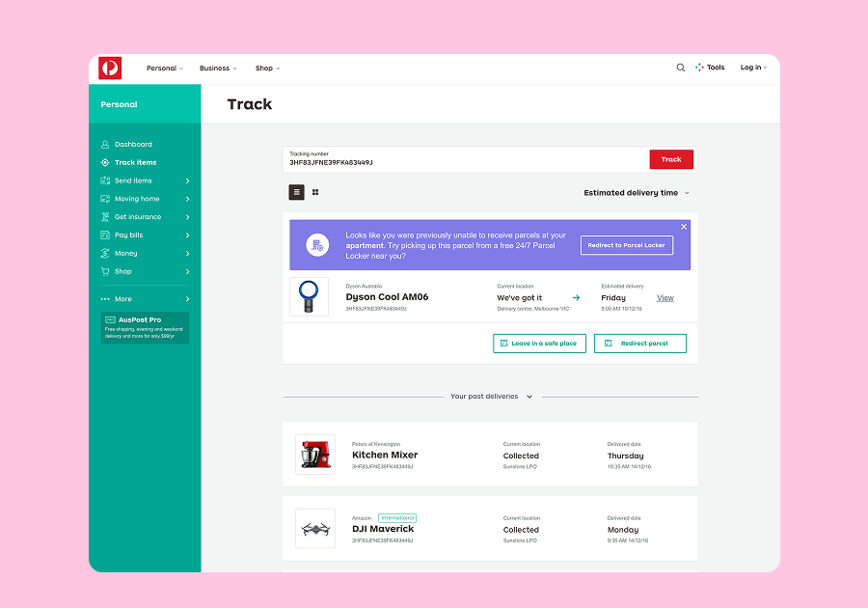Click Monday delivered date

tap(623, 530)
